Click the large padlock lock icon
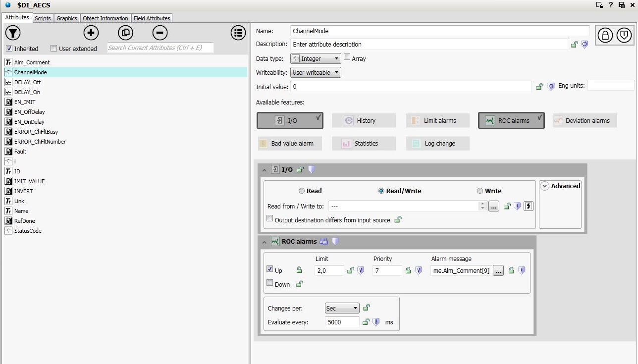This screenshot has height=364, width=638. pos(605,35)
